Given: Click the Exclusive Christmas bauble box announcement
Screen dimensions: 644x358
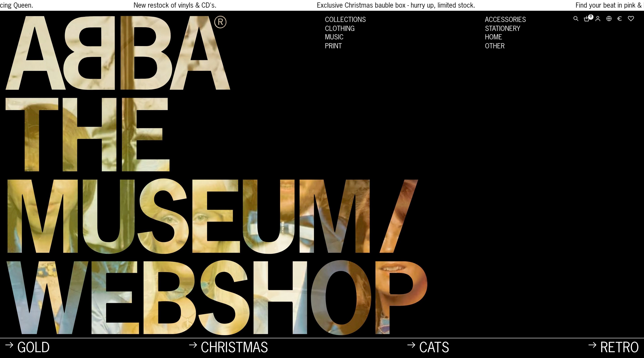Looking at the screenshot, I should point(396,5).
